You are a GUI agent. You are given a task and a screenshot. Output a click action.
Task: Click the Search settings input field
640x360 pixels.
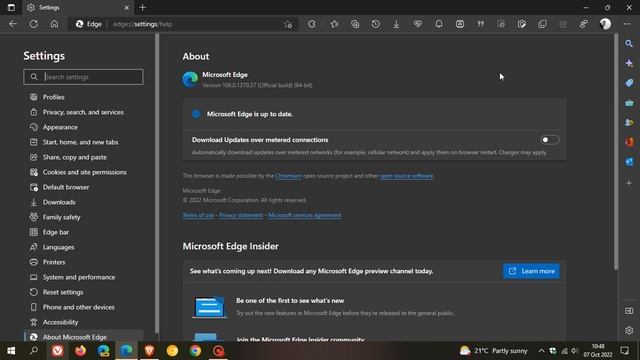pos(83,77)
